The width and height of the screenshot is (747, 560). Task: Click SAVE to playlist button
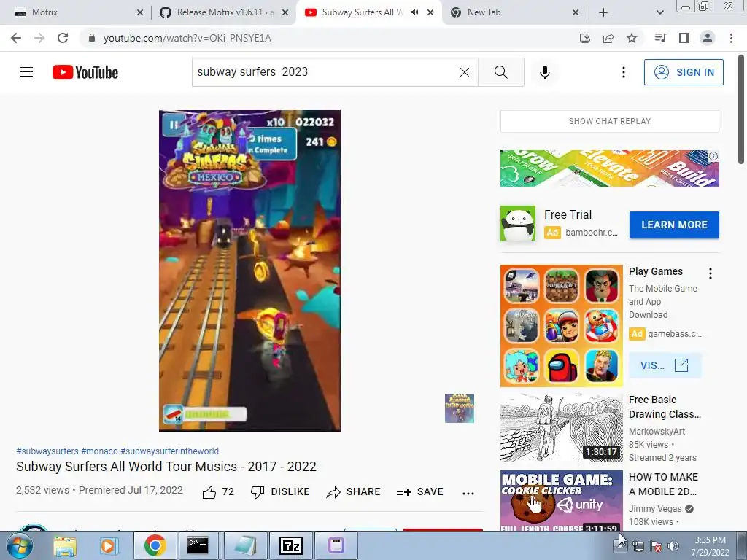[419, 492]
